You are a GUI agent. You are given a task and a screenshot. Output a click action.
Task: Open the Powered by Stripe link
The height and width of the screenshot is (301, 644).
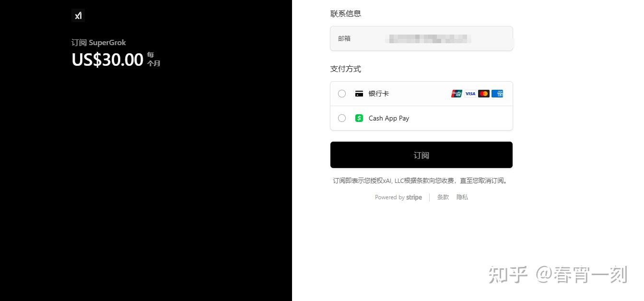(x=398, y=197)
